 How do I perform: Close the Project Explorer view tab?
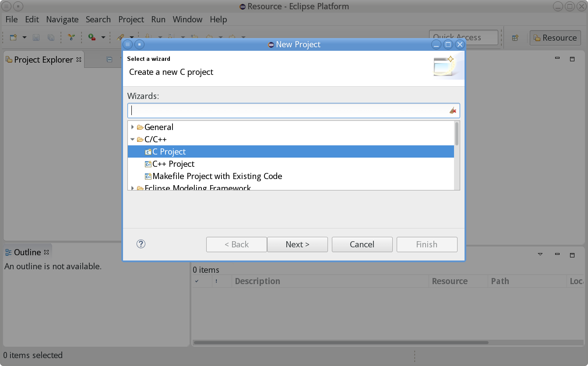(x=79, y=59)
